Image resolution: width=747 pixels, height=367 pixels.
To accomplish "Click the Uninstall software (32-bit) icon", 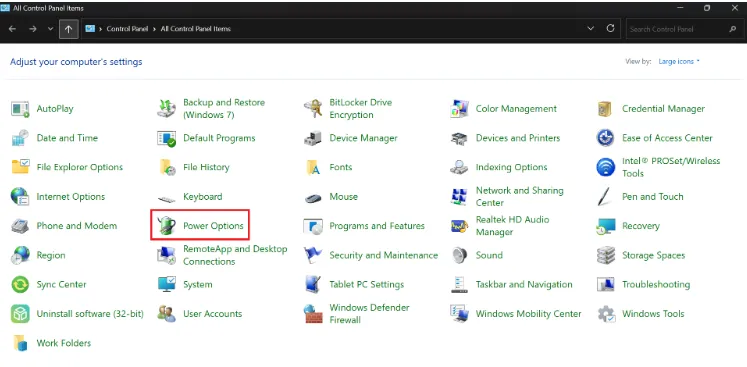I will (x=20, y=314).
